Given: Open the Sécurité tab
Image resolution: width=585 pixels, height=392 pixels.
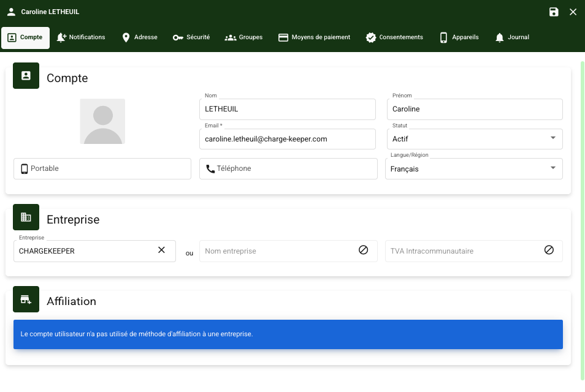Looking at the screenshot, I should pos(191,37).
